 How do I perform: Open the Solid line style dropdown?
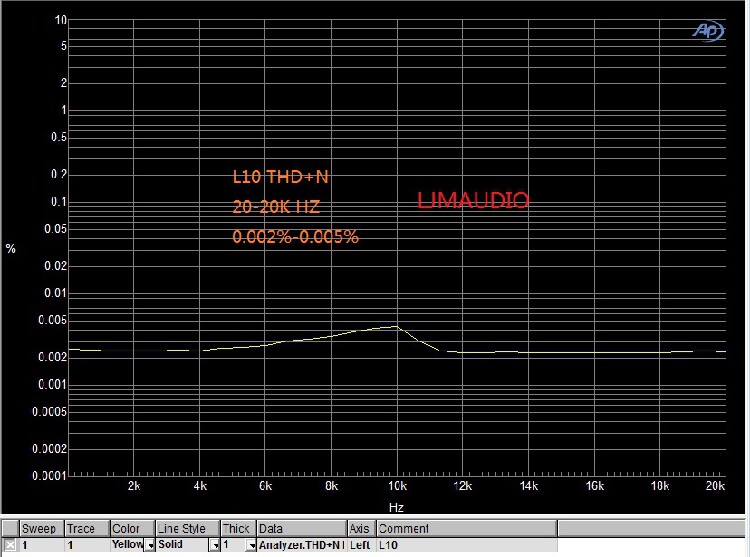click(x=215, y=545)
